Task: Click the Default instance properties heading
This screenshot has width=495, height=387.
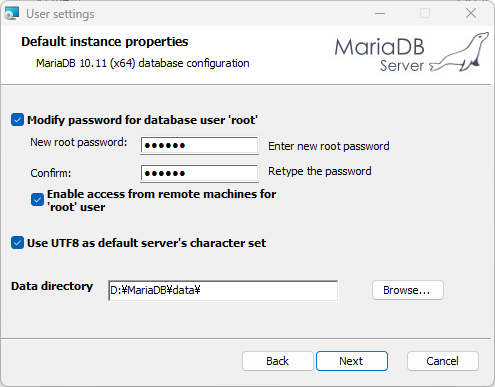Action: [105, 42]
